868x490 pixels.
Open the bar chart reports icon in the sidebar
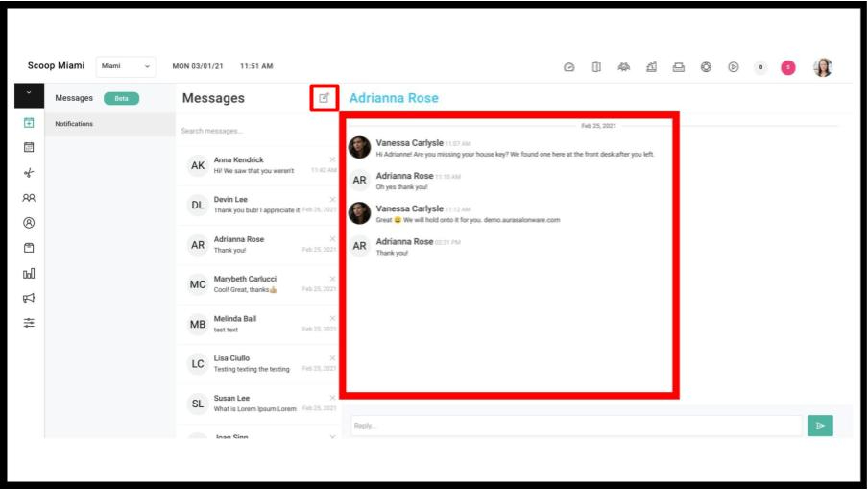coord(29,273)
